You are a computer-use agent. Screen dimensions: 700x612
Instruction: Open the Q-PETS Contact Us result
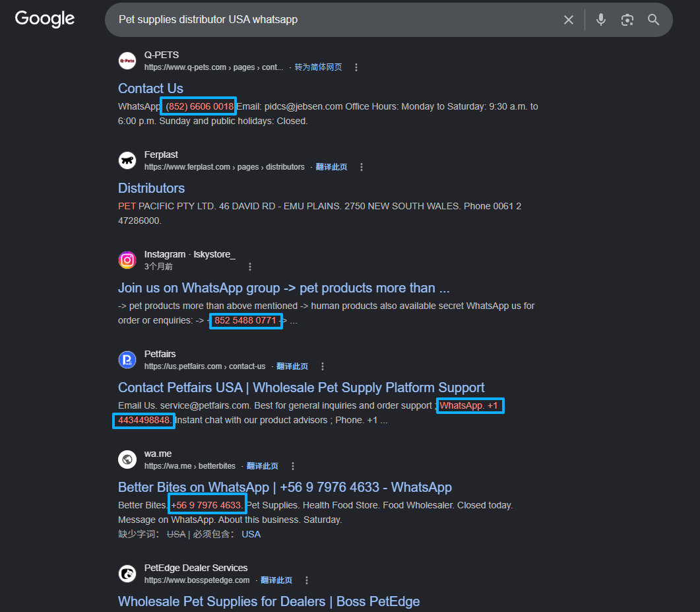[x=150, y=88]
